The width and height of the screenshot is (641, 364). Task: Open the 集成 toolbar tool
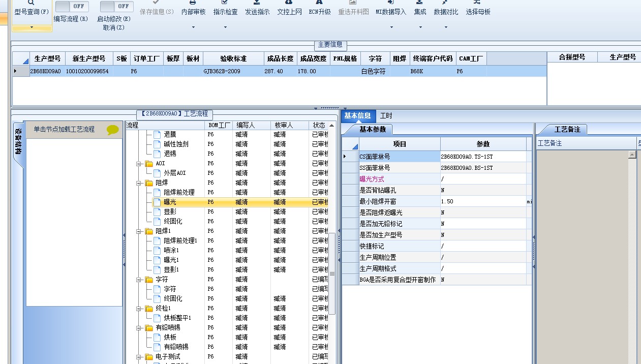tap(420, 8)
